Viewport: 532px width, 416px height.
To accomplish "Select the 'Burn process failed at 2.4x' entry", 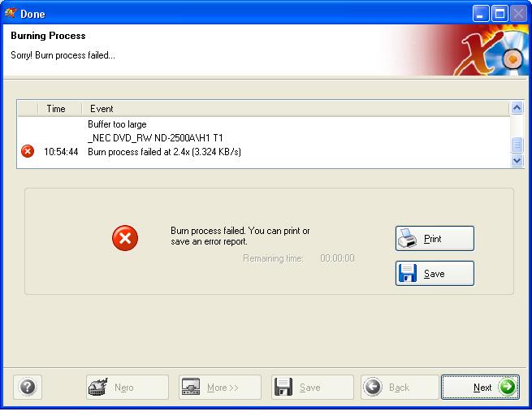I will pos(164,152).
